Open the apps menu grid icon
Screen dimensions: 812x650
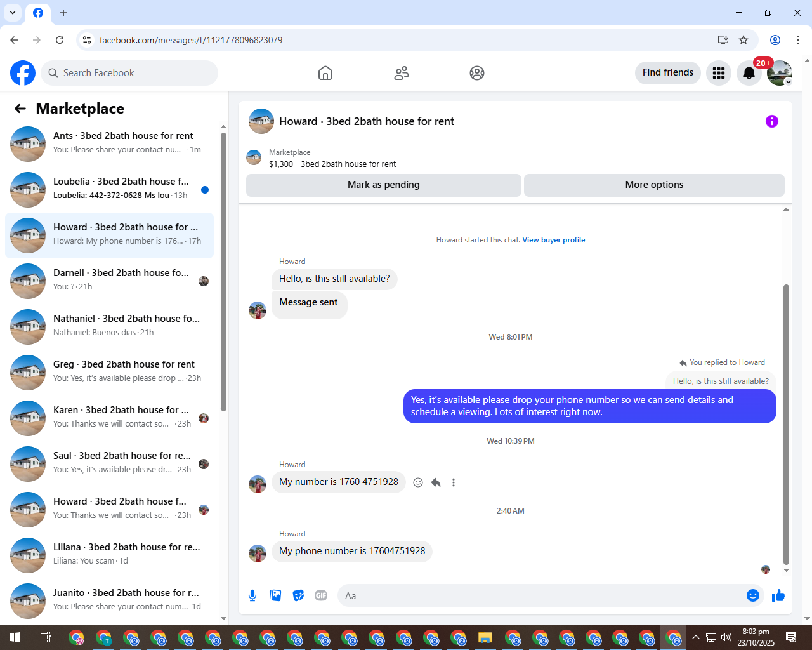(x=719, y=73)
